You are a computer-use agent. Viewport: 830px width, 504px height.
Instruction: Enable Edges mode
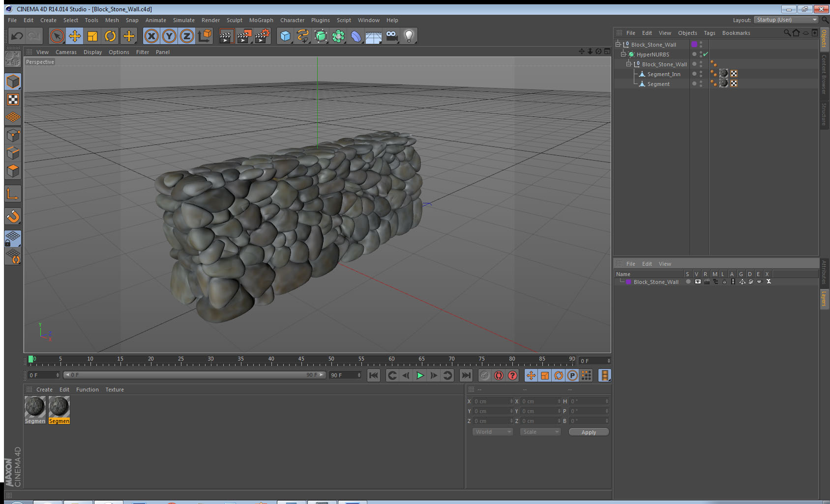[x=13, y=153]
